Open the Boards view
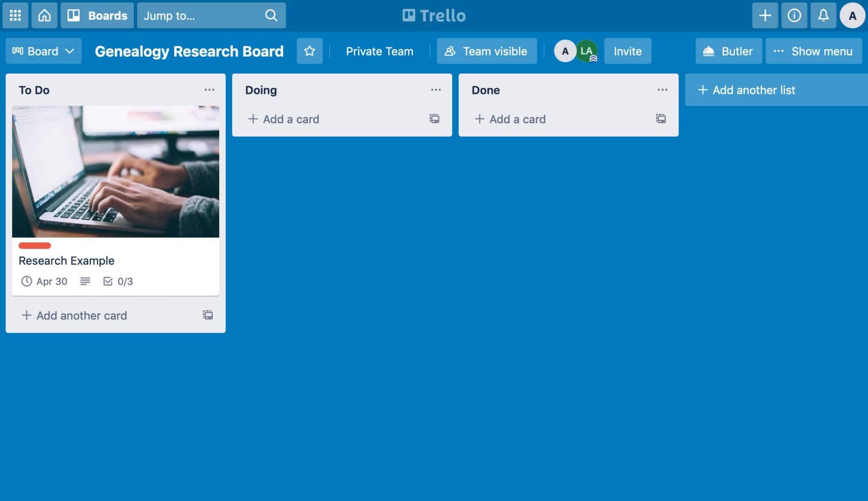868x501 pixels. pyautogui.click(x=98, y=14)
